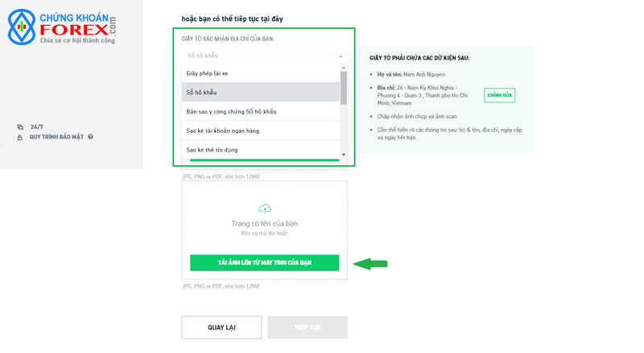Click the Chỉnh sửa address button
The width and height of the screenshot is (644, 353).
pos(499,95)
